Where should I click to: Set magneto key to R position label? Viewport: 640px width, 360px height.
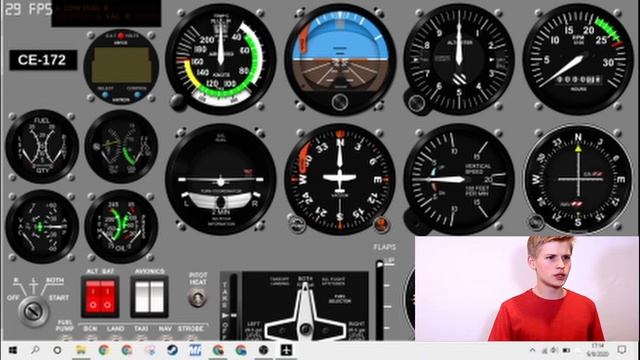click(16, 280)
